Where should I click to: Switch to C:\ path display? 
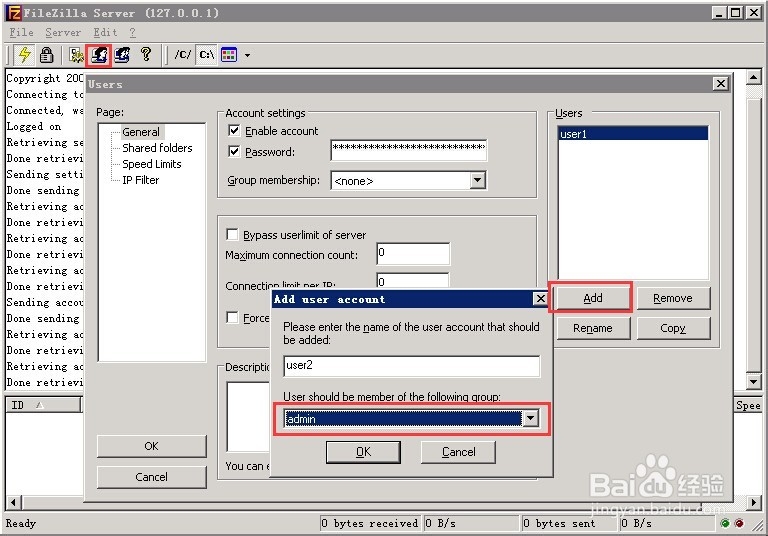click(207, 54)
